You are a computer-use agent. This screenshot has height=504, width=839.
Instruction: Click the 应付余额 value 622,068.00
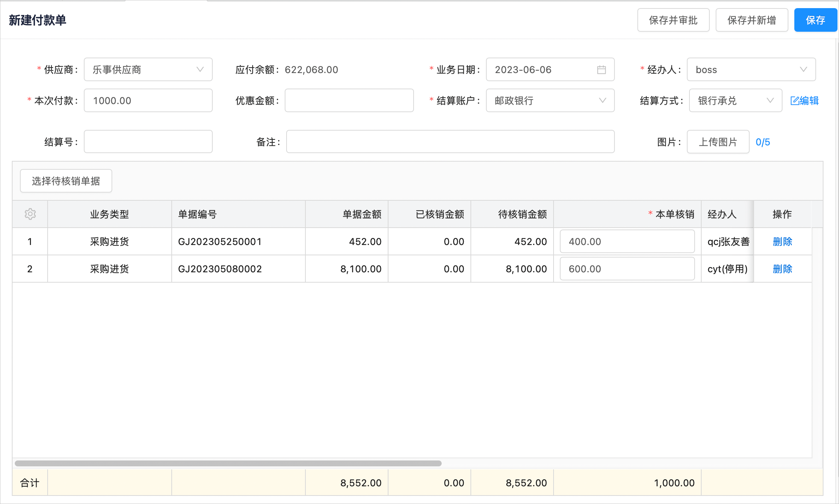(311, 70)
